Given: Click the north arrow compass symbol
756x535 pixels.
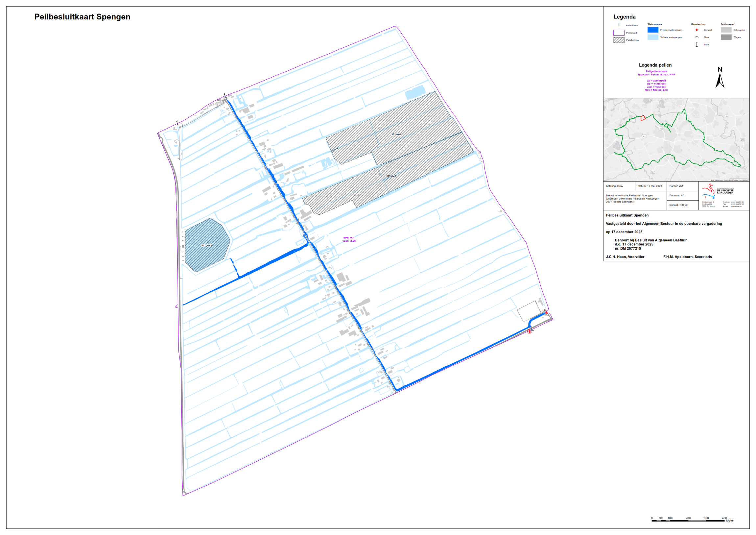Looking at the screenshot, I should pyautogui.click(x=720, y=80).
